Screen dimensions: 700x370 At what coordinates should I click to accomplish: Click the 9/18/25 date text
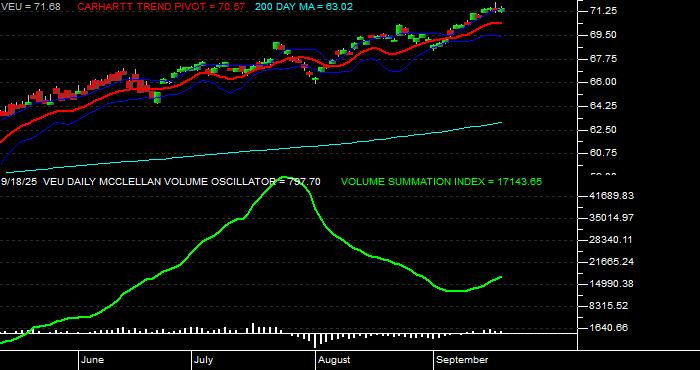19,182
